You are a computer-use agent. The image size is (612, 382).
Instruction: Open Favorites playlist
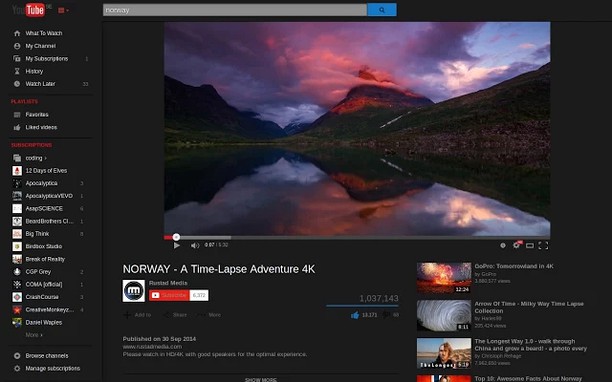(37, 115)
